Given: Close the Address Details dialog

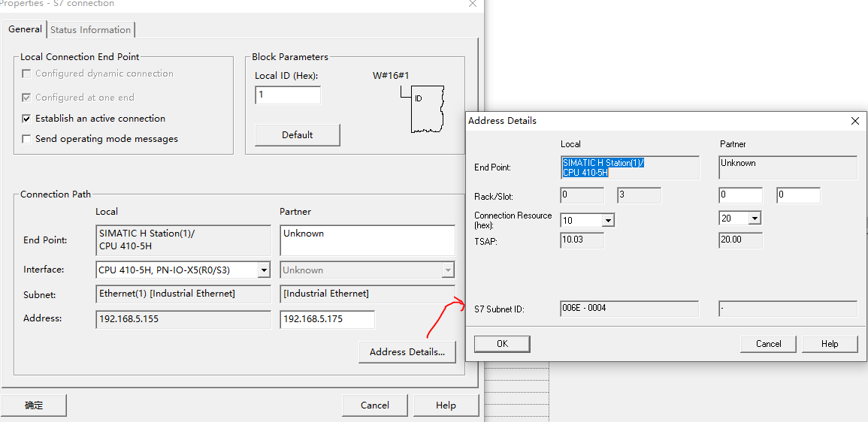Looking at the screenshot, I should pyautogui.click(x=854, y=121).
